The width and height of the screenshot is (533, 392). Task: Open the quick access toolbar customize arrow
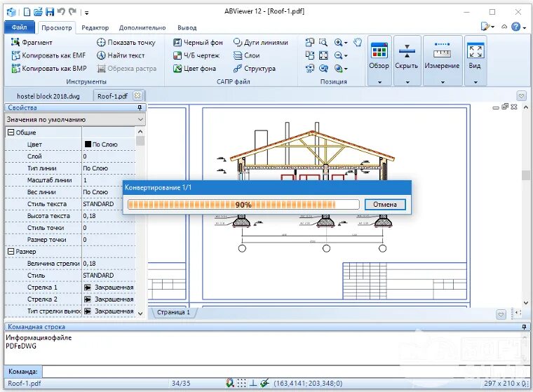(x=87, y=13)
